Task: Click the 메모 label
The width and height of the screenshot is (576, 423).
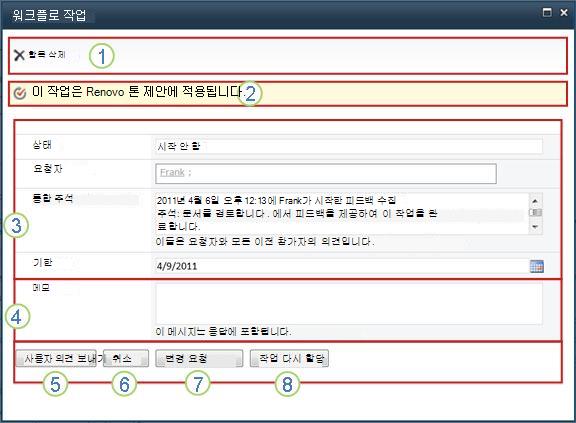Action: pos(41,288)
